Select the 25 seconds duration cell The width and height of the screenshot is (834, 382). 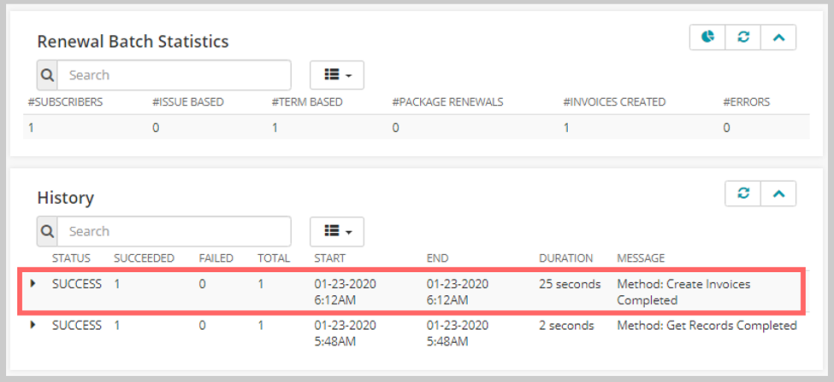click(570, 284)
